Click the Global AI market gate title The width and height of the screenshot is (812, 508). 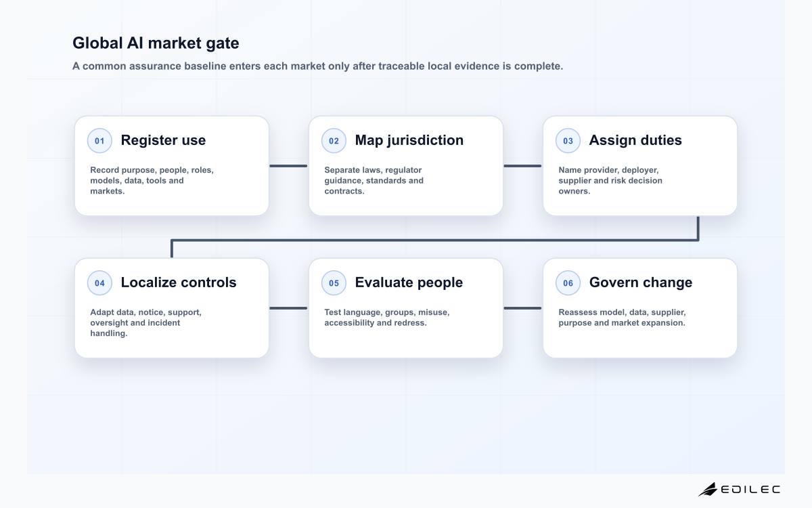(156, 43)
